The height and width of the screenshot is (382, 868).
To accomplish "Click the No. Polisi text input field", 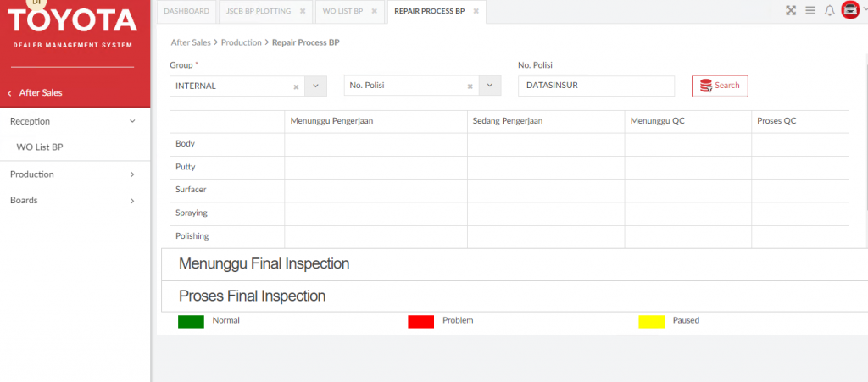I will tap(596, 86).
